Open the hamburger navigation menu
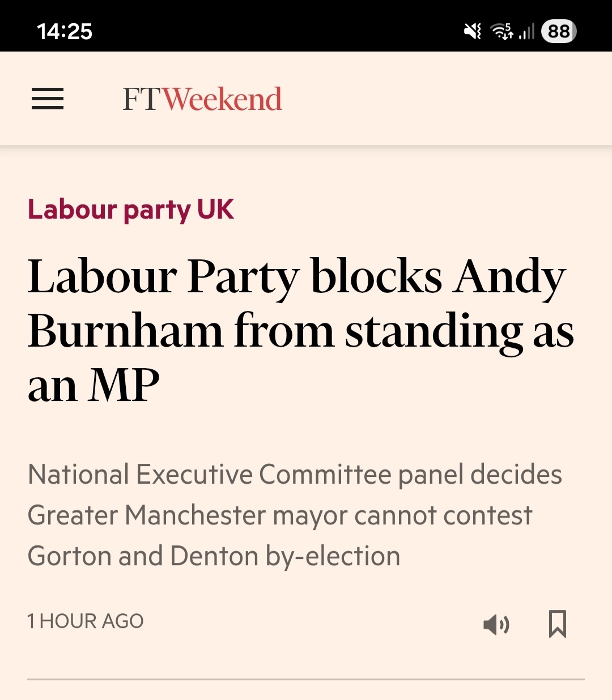This screenshot has width=612, height=700. pos(48,99)
